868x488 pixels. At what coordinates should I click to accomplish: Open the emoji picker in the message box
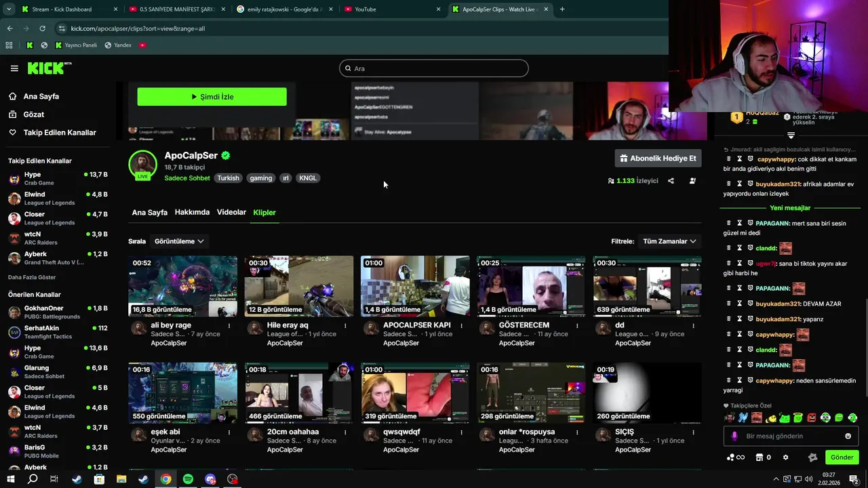pyautogui.click(x=848, y=436)
